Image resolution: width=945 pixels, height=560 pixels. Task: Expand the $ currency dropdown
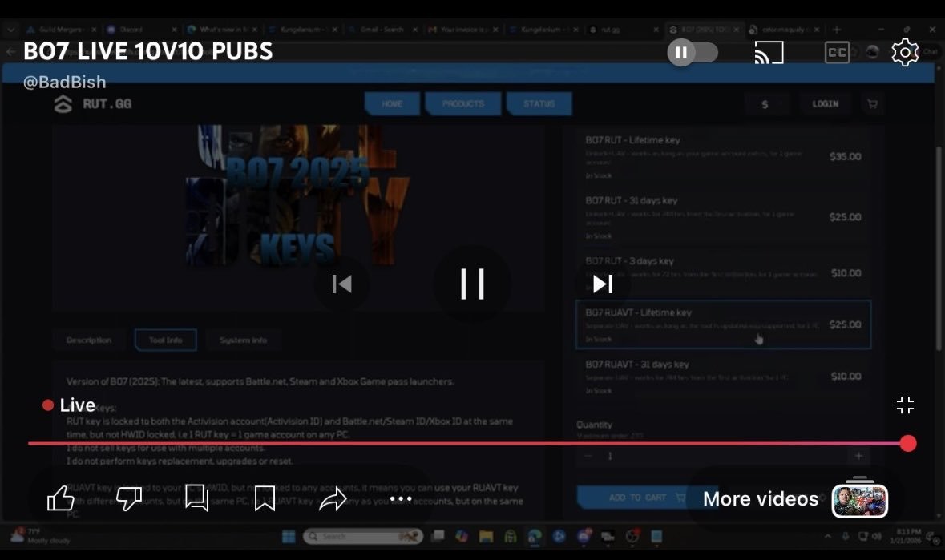(x=767, y=104)
